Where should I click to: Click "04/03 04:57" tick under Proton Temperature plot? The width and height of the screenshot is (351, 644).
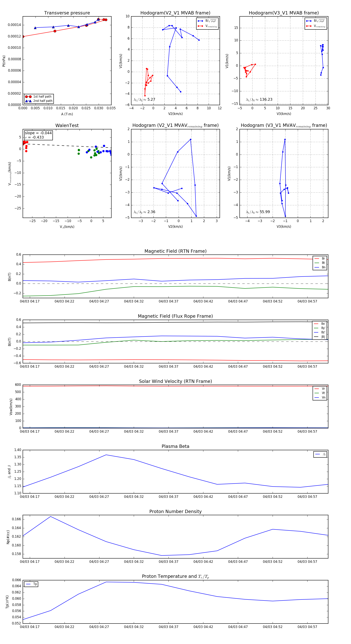tap(307, 627)
